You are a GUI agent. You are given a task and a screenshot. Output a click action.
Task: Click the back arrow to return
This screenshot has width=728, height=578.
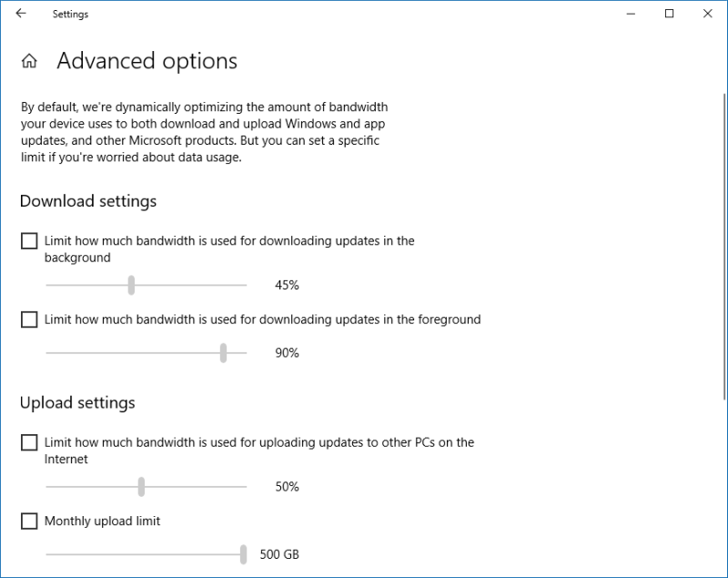click(x=20, y=14)
